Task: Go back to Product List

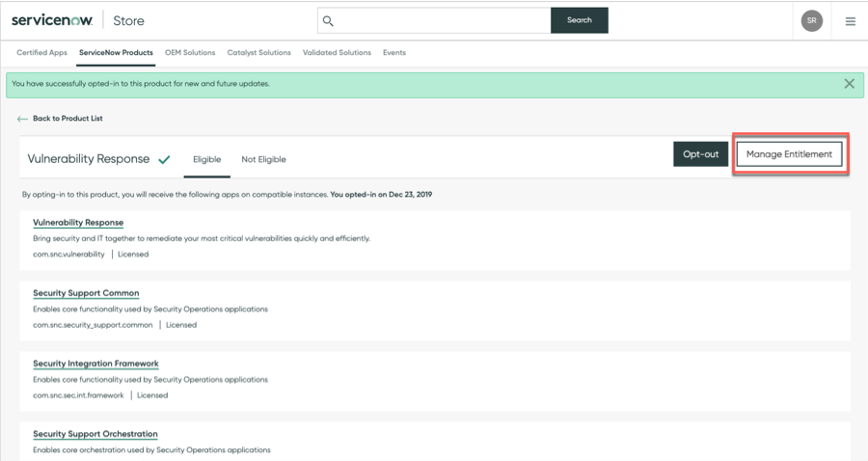Action: (x=68, y=119)
